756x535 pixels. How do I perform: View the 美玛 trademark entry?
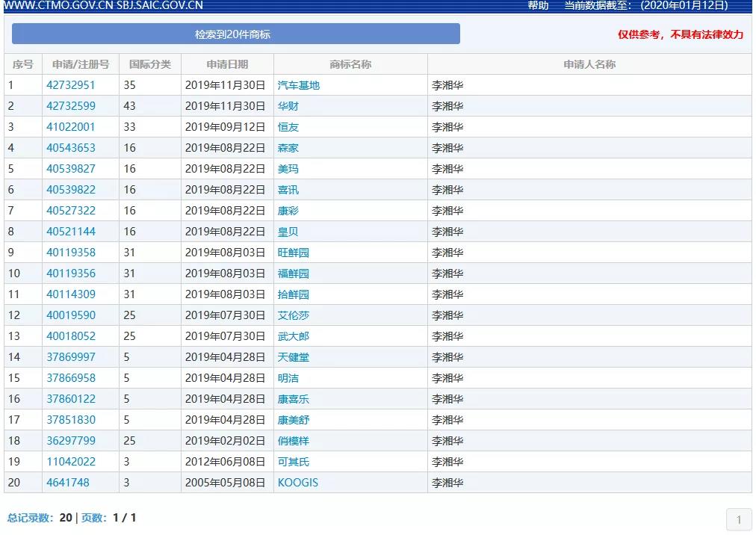coord(289,168)
